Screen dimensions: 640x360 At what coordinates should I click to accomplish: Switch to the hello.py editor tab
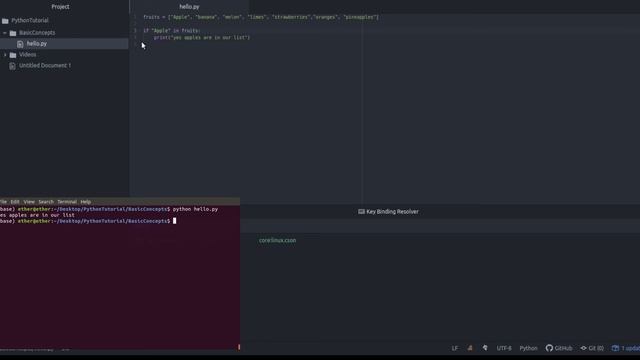189,7
